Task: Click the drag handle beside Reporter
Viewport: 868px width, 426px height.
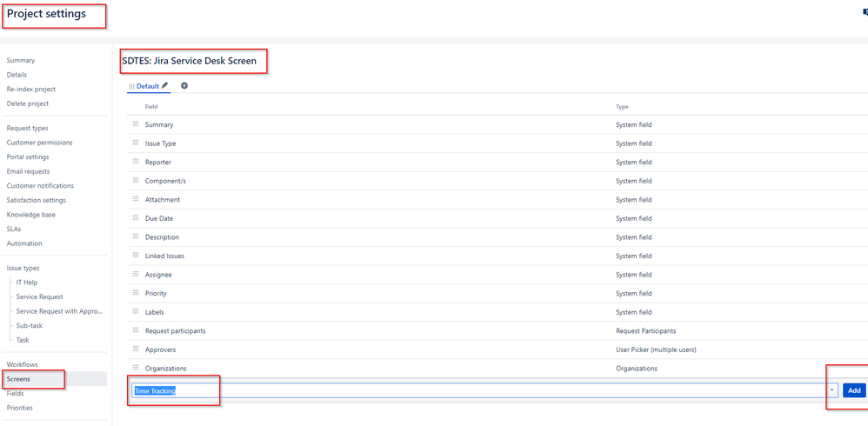Action: 136,162
